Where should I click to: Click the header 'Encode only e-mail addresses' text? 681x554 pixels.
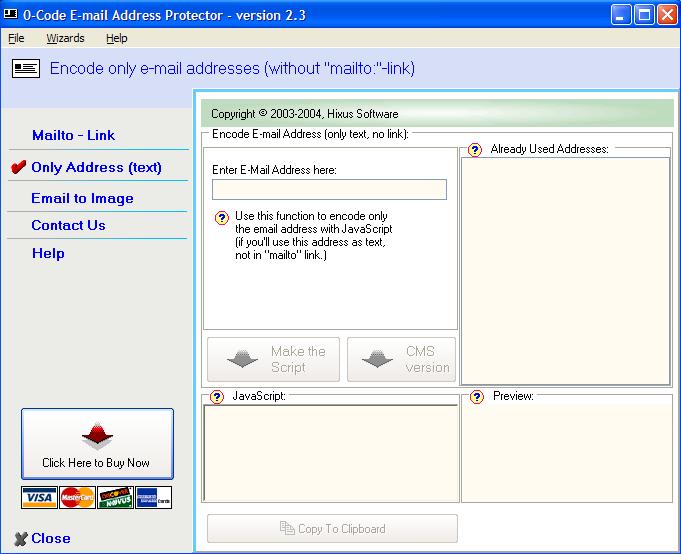pos(232,69)
